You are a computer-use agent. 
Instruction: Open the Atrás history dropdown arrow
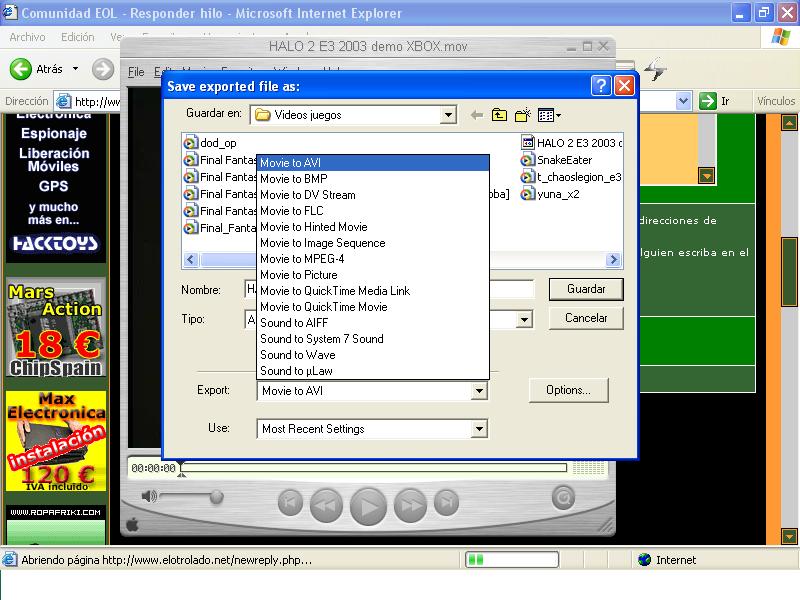coord(76,69)
